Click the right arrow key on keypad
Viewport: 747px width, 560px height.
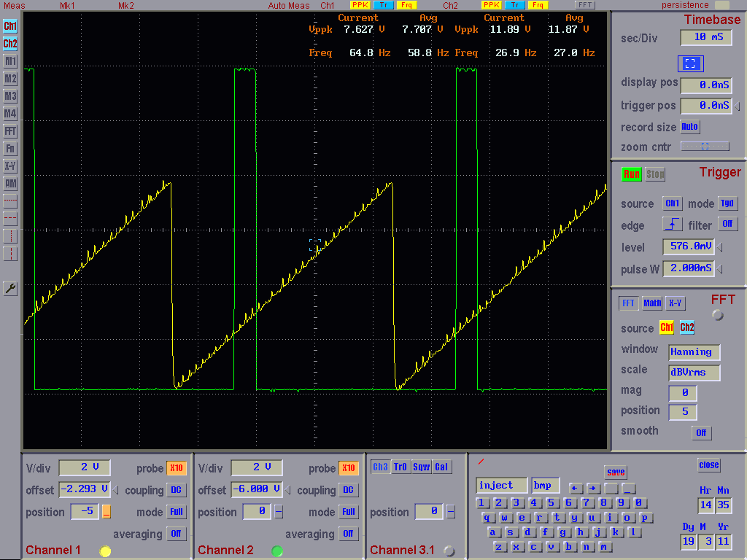pos(593,488)
